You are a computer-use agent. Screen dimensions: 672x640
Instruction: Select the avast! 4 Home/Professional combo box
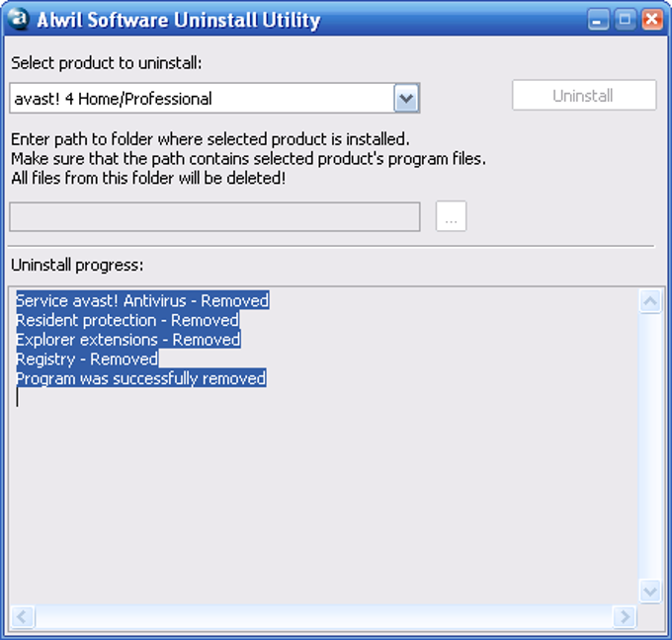(x=214, y=99)
